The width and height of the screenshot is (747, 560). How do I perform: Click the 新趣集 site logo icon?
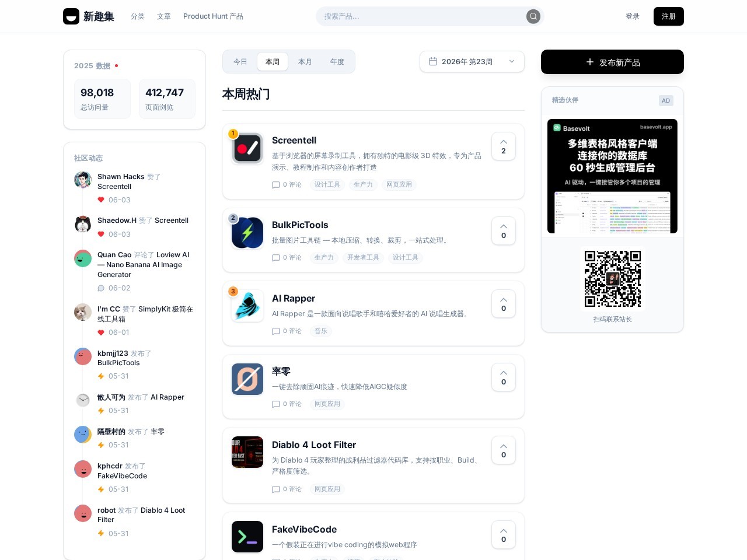pos(71,16)
